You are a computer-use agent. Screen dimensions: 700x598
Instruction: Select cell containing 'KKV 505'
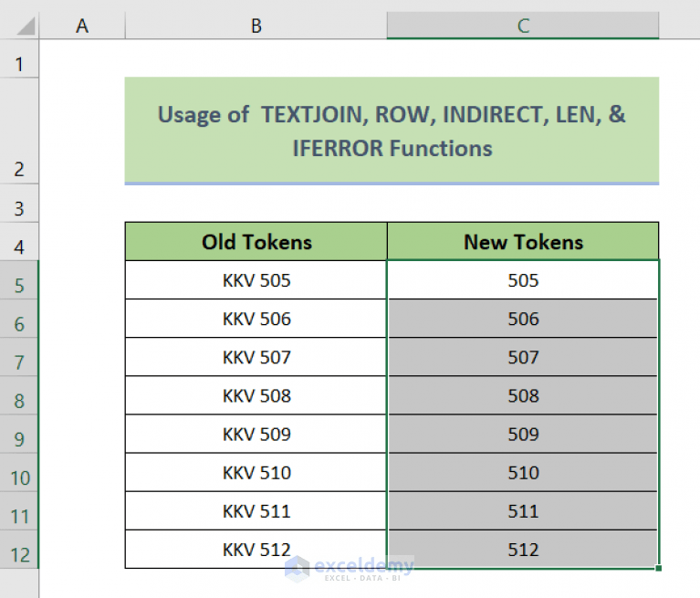click(256, 280)
